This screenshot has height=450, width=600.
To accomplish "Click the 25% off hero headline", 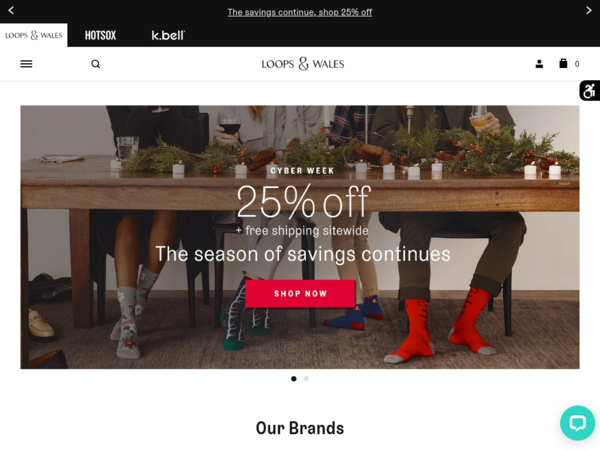I will [304, 201].
